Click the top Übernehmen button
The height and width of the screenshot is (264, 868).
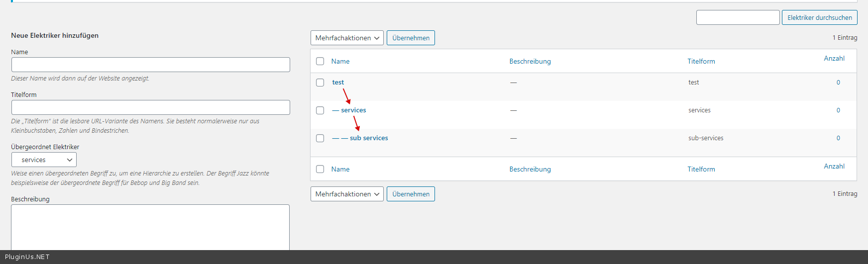[411, 38]
